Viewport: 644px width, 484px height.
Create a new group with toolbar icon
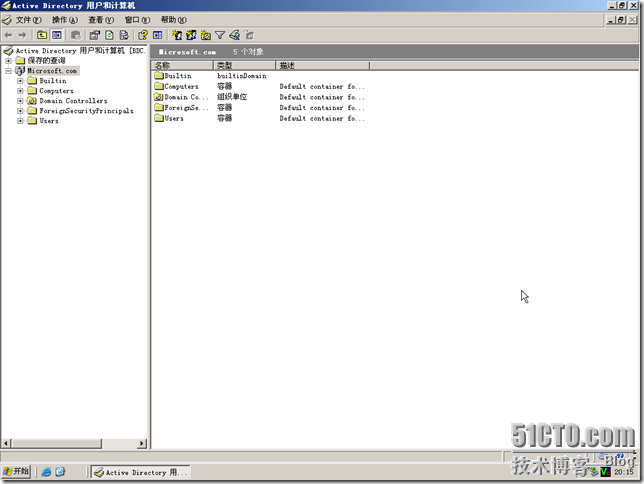191,35
